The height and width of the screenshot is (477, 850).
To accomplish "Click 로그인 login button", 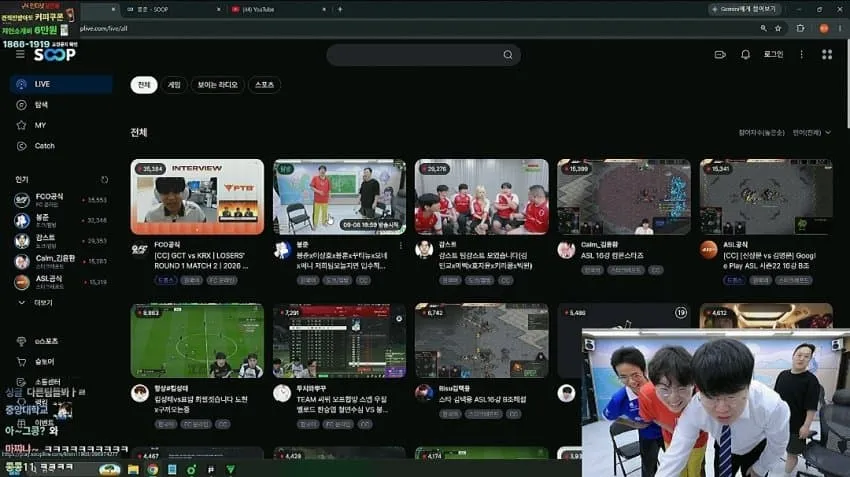I will pyautogui.click(x=774, y=55).
